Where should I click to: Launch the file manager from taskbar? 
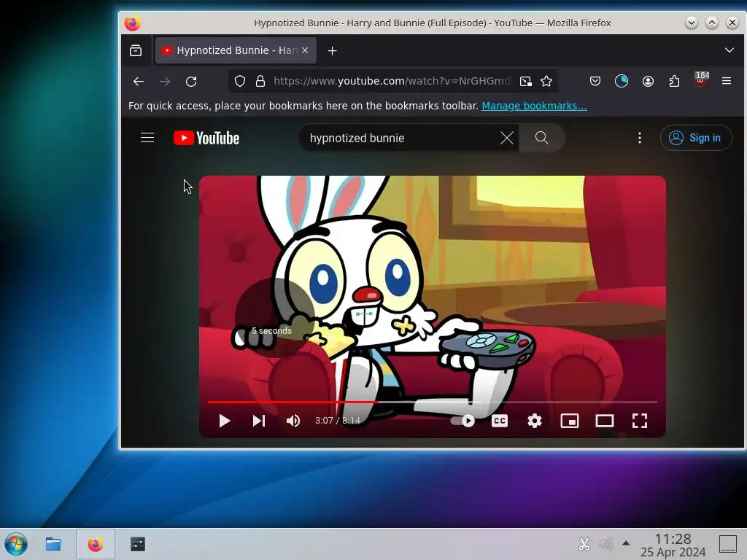tap(53, 544)
